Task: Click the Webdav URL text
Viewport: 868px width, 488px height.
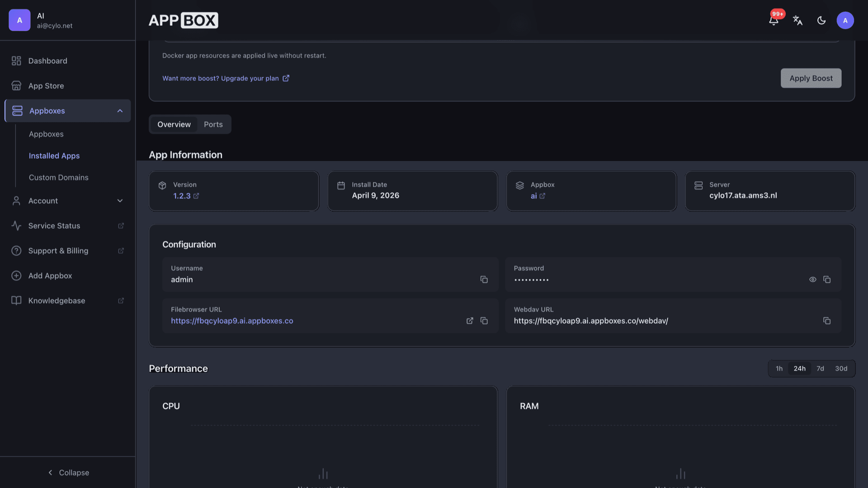Action: click(591, 321)
